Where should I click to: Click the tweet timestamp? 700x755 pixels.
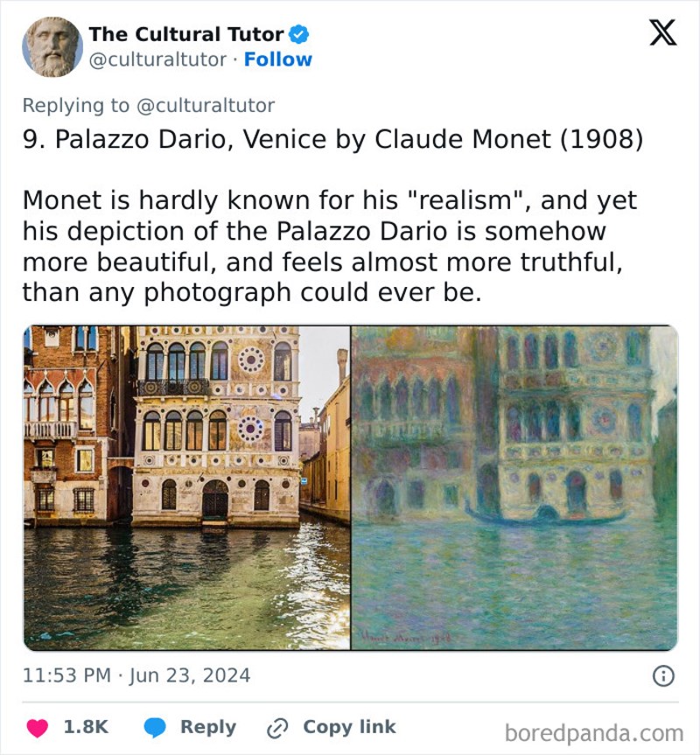[136, 675]
